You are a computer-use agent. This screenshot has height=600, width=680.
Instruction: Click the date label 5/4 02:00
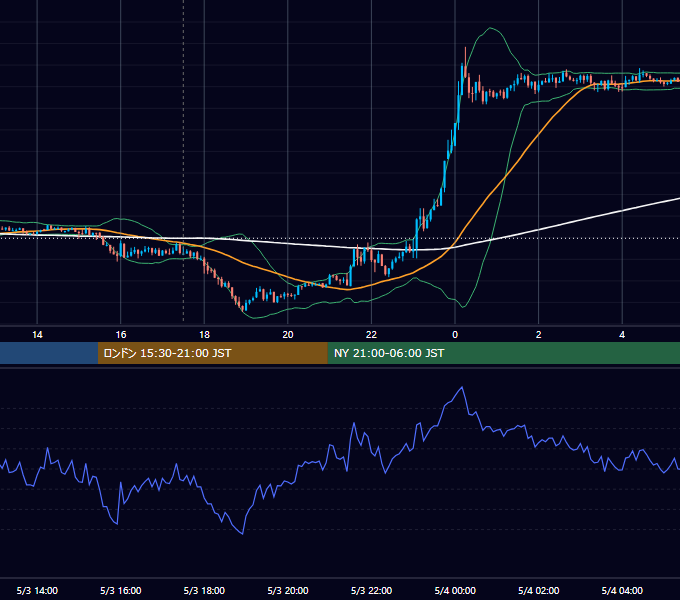tap(539, 590)
